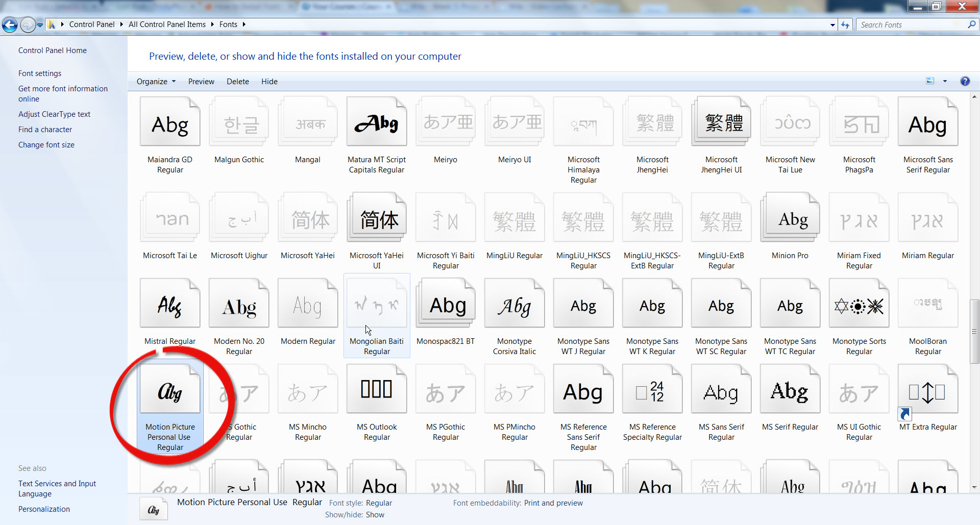980x525 pixels.
Task: Open the view options dropdown arrow
Action: pos(945,81)
